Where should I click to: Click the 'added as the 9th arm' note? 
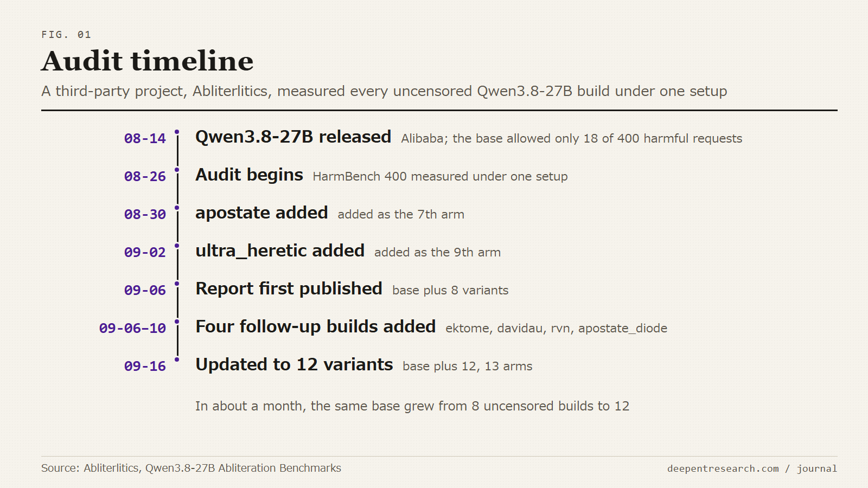[437, 253]
